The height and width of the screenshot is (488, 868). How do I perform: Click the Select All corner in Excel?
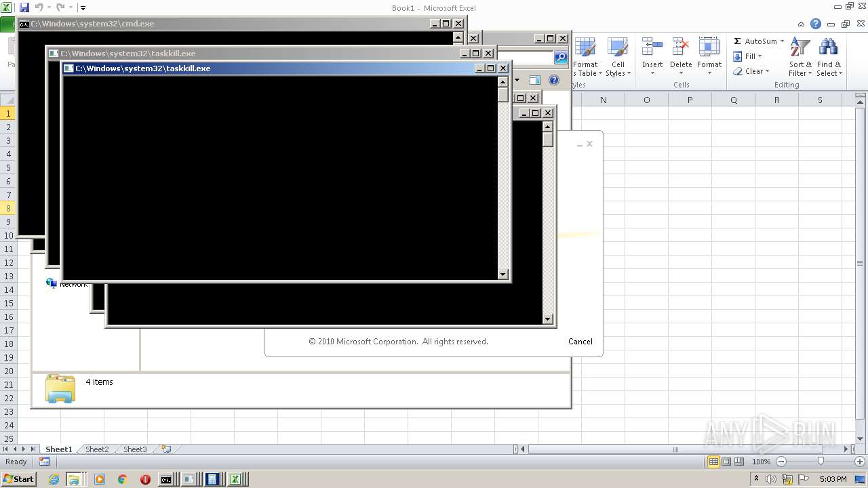[x=8, y=100]
